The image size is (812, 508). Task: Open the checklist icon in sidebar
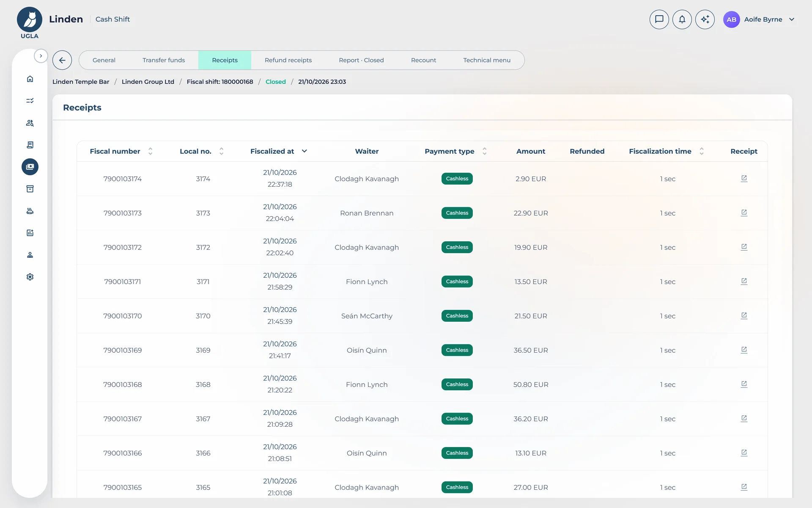coord(30,101)
